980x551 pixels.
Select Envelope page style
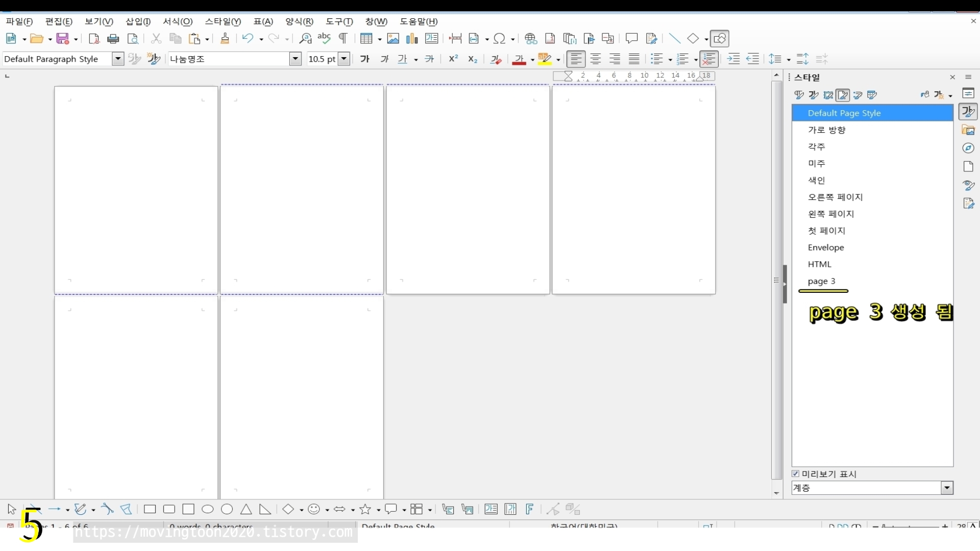pyautogui.click(x=872, y=247)
